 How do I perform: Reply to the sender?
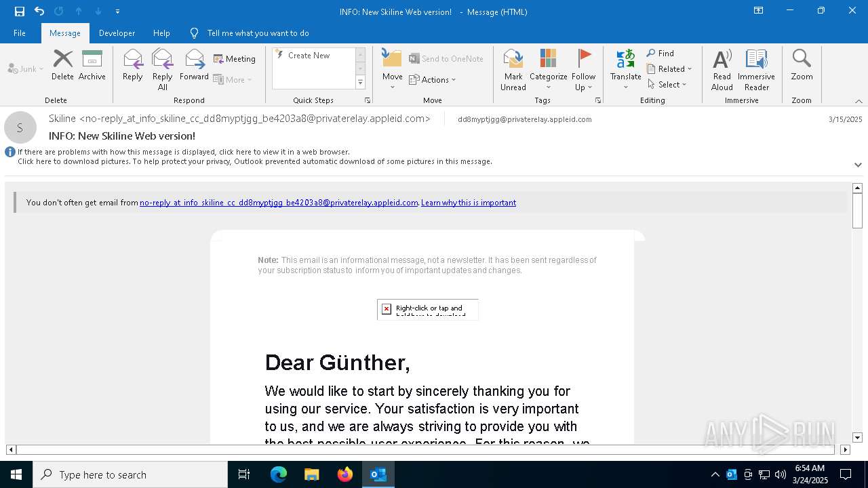(133, 65)
